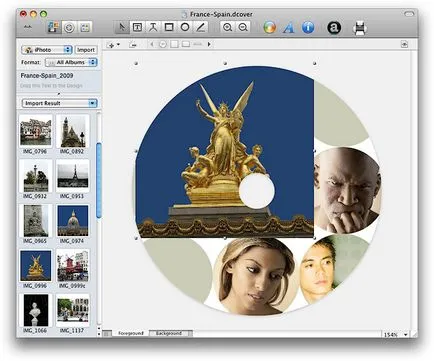Click the Import button
This screenshot has height=361, width=434.
pyautogui.click(x=86, y=50)
